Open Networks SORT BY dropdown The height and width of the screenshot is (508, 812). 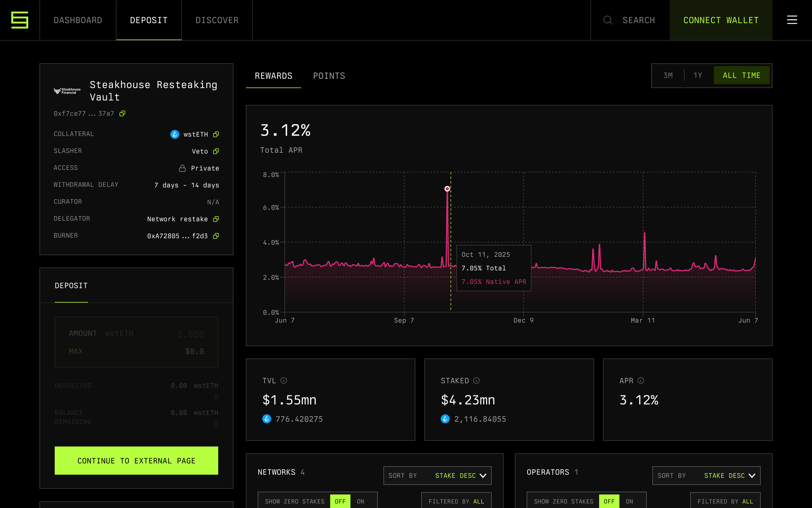438,476
